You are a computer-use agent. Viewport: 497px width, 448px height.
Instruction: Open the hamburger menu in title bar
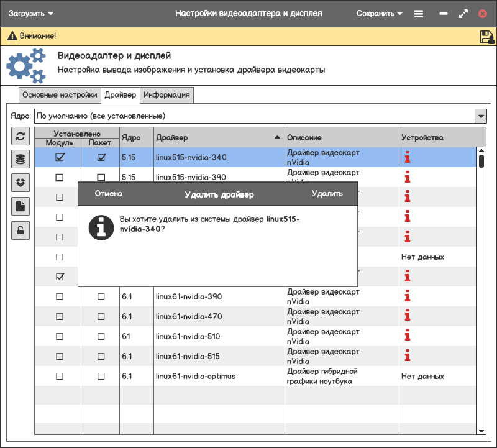point(419,13)
